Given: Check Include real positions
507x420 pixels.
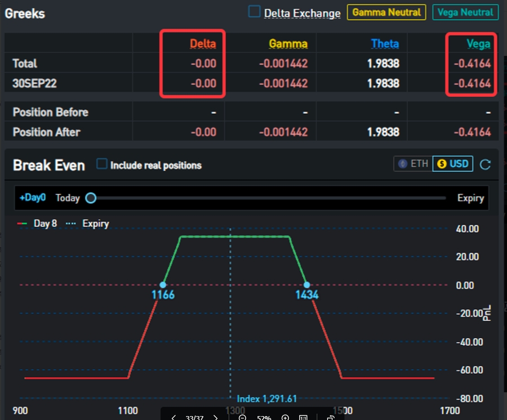Looking at the screenshot, I should point(102,164).
